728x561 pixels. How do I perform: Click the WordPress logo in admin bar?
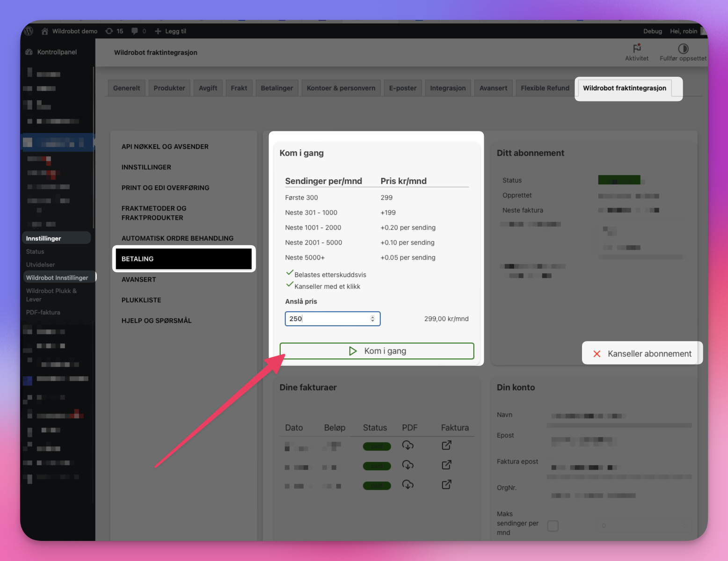(x=29, y=31)
